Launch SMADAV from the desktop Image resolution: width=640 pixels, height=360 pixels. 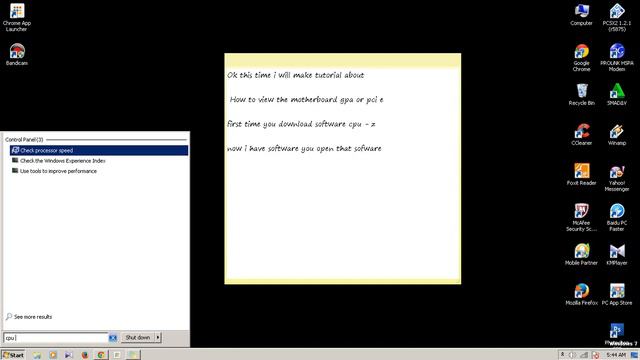click(617, 94)
